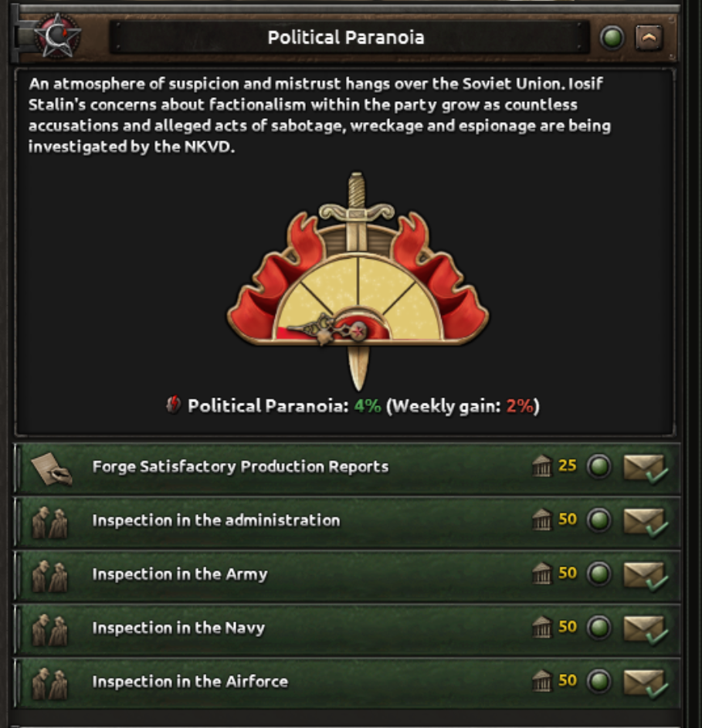Activate Inspection in the Army envelope button

click(x=643, y=575)
